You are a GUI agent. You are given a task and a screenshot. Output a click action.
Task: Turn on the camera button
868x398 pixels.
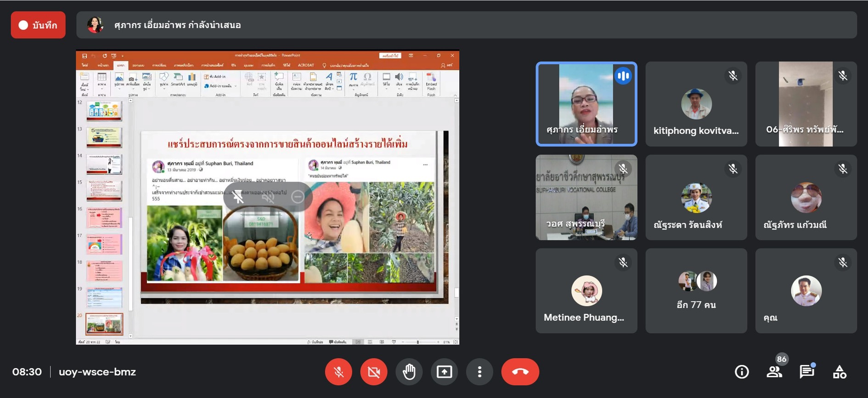pos(374,372)
